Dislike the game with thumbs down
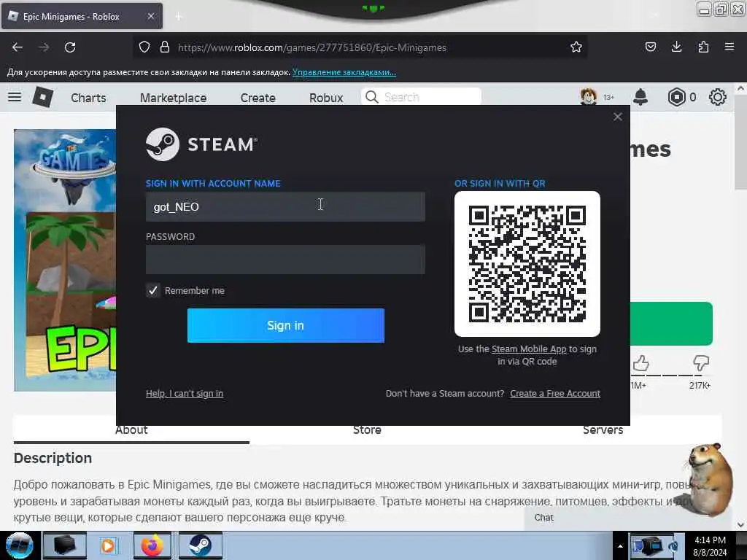Viewport: 747px width, 560px height. (701, 364)
